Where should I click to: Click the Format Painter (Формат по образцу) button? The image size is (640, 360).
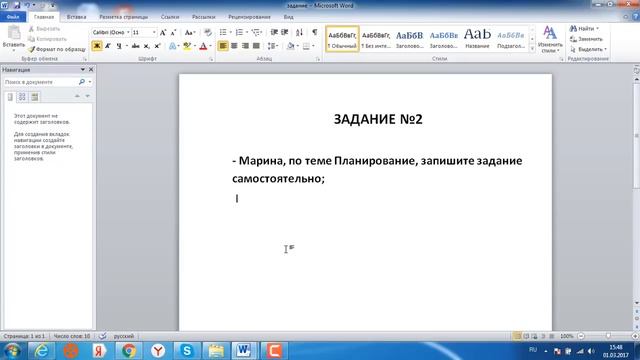coord(57,49)
